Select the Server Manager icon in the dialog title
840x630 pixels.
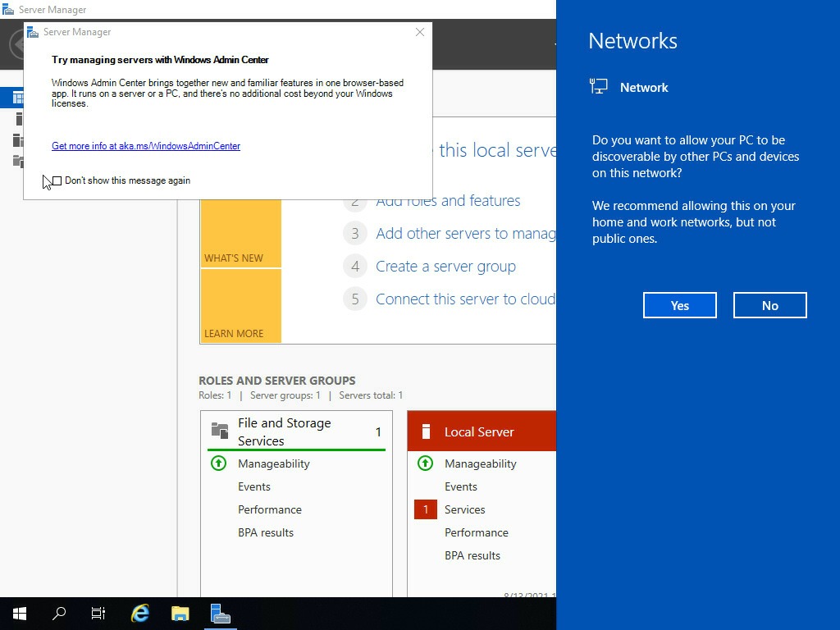point(33,32)
